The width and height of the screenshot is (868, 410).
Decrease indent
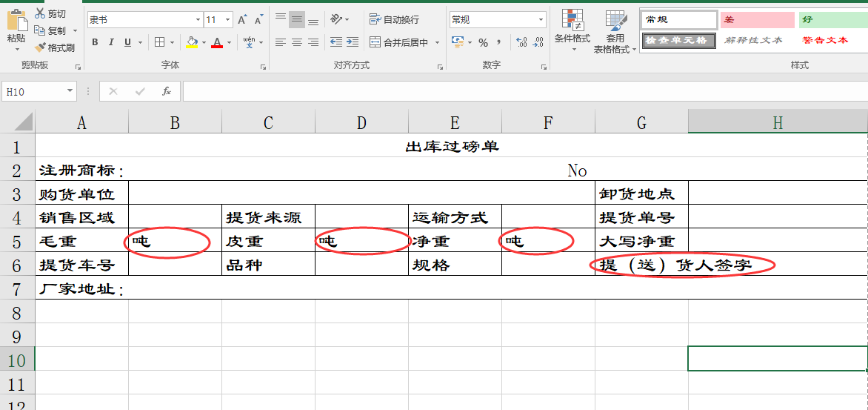pos(335,42)
